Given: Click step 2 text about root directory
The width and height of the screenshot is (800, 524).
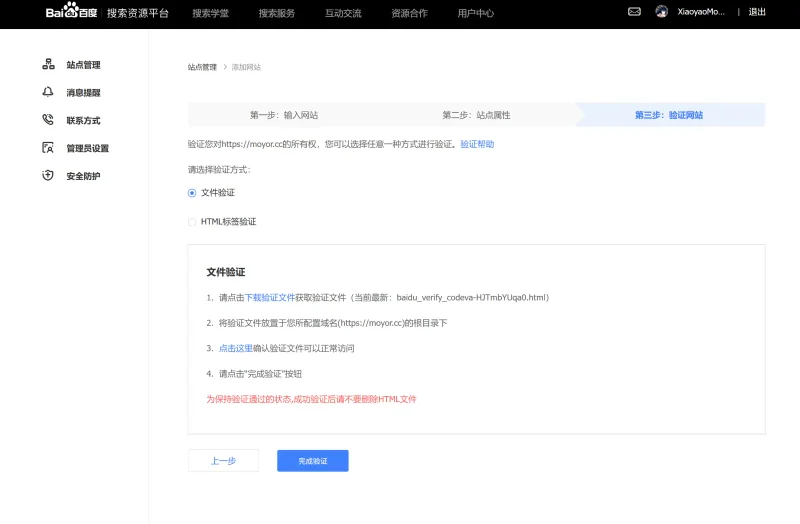Looking at the screenshot, I should (333, 322).
